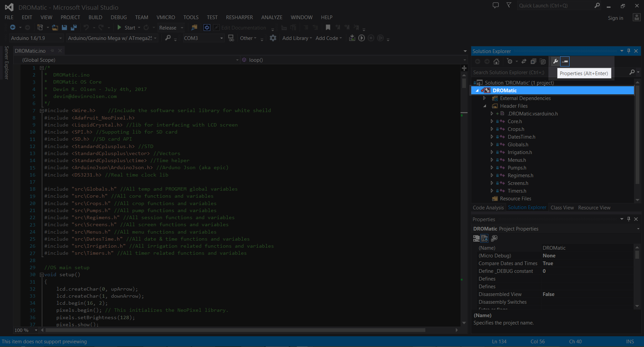Click the Start debugging button
The height and width of the screenshot is (347, 644).
pos(126,28)
